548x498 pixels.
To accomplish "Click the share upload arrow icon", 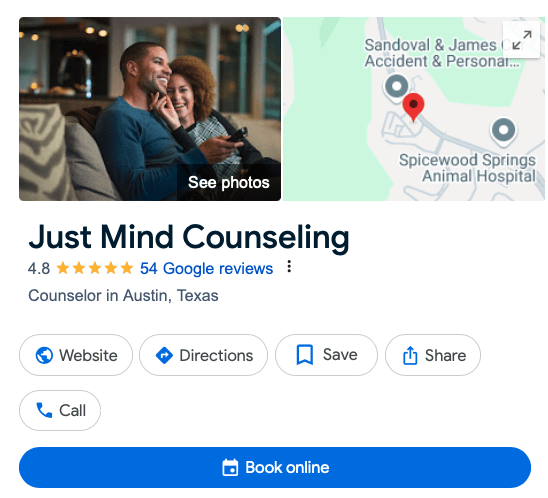I will (x=410, y=355).
